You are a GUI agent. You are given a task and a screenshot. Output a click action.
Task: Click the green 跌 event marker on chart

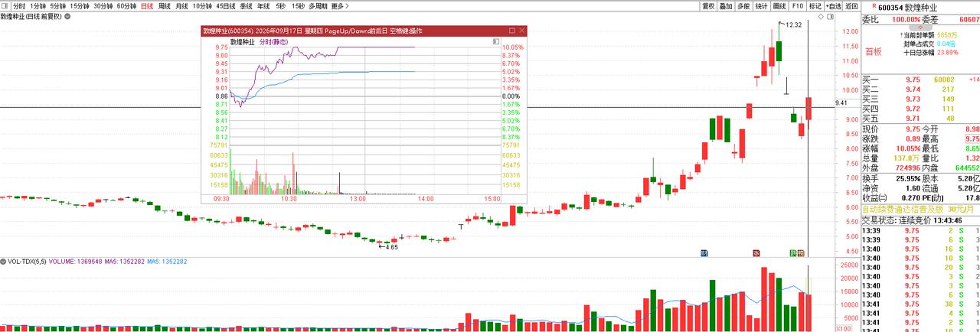tap(792, 252)
